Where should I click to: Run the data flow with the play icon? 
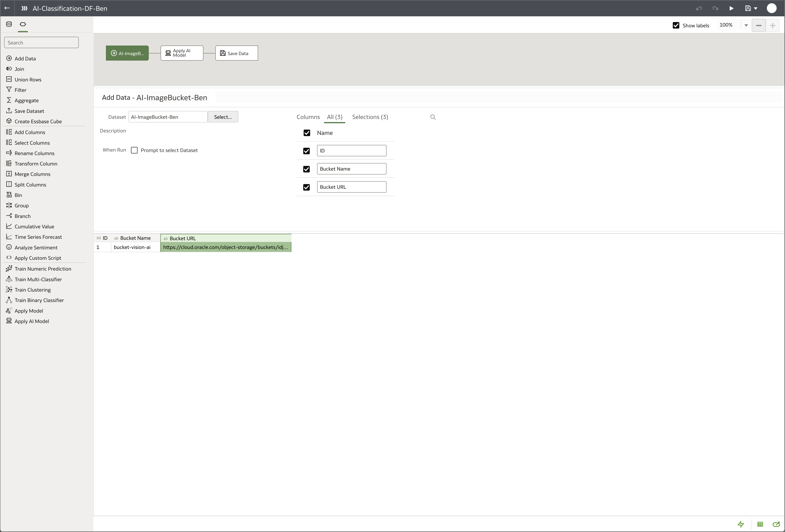(x=731, y=8)
